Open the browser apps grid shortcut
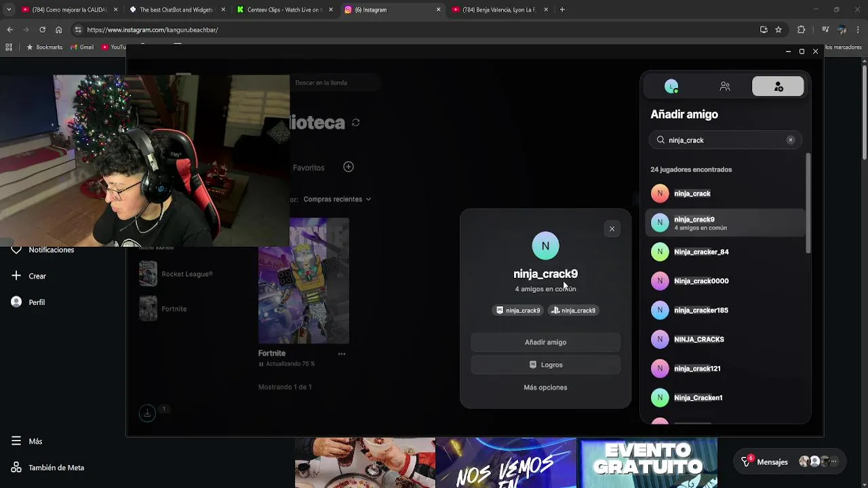This screenshot has height=488, width=868. pos(9,47)
